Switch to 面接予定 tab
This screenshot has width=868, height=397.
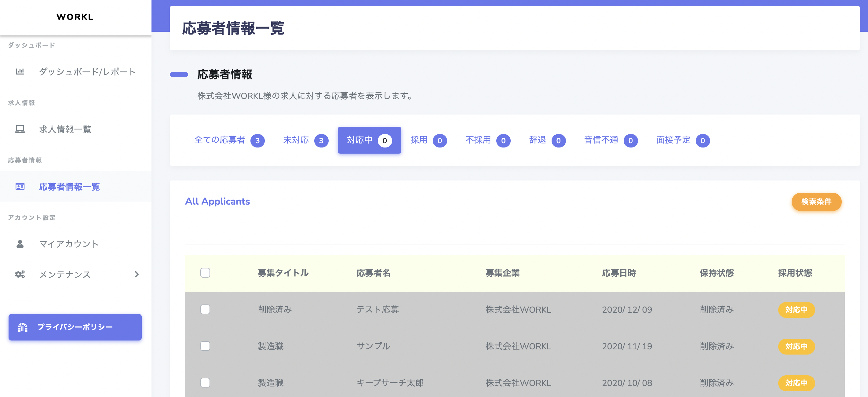coord(683,140)
